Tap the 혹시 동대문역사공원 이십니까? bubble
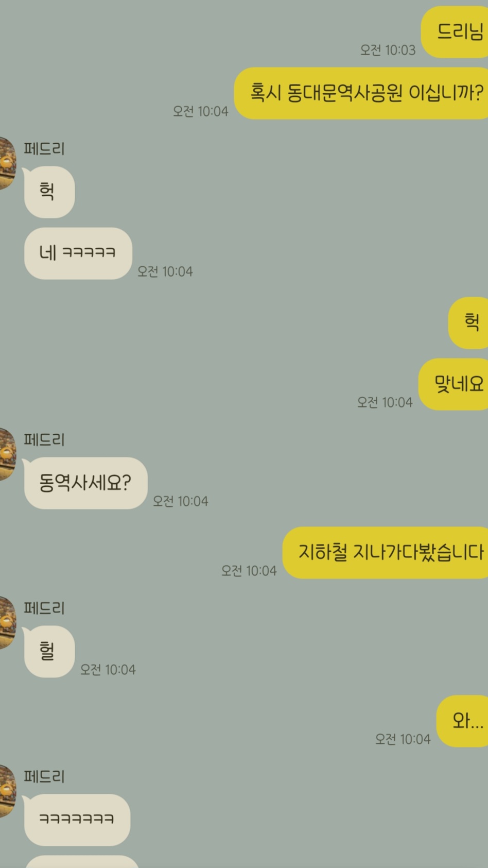Viewport: 488px width, 868px height. (x=361, y=93)
